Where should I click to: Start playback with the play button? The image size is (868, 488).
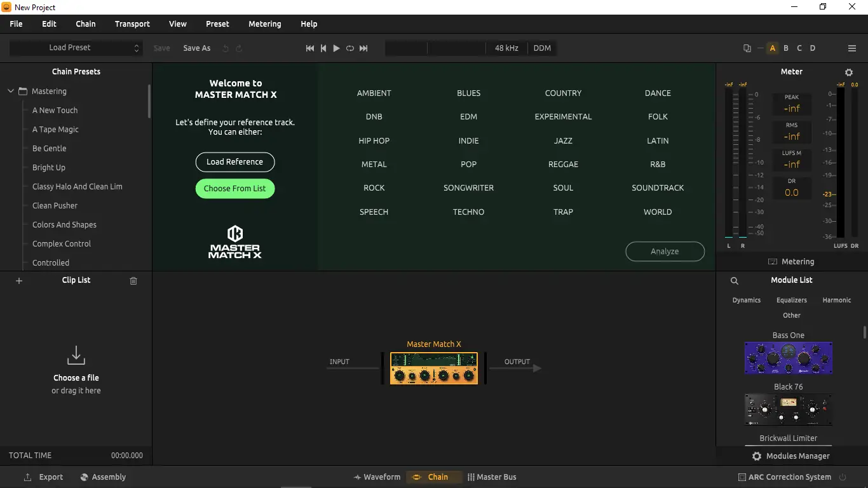coord(337,48)
